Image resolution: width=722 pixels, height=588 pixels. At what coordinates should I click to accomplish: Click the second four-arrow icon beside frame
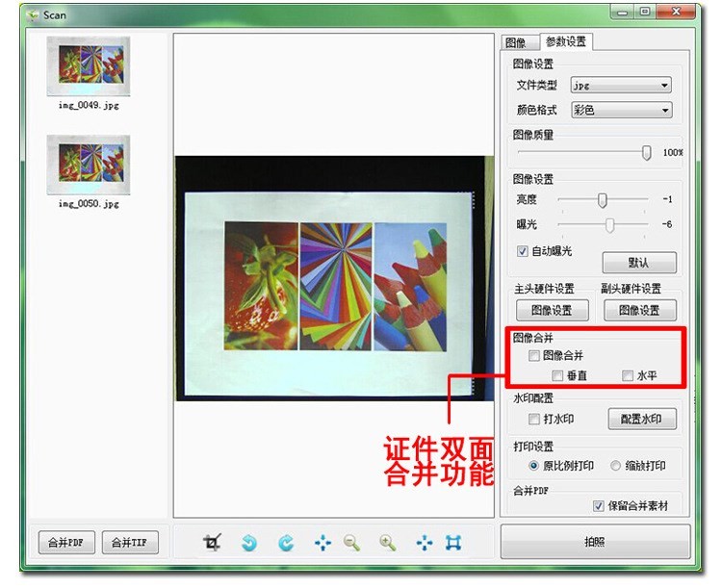click(x=425, y=543)
